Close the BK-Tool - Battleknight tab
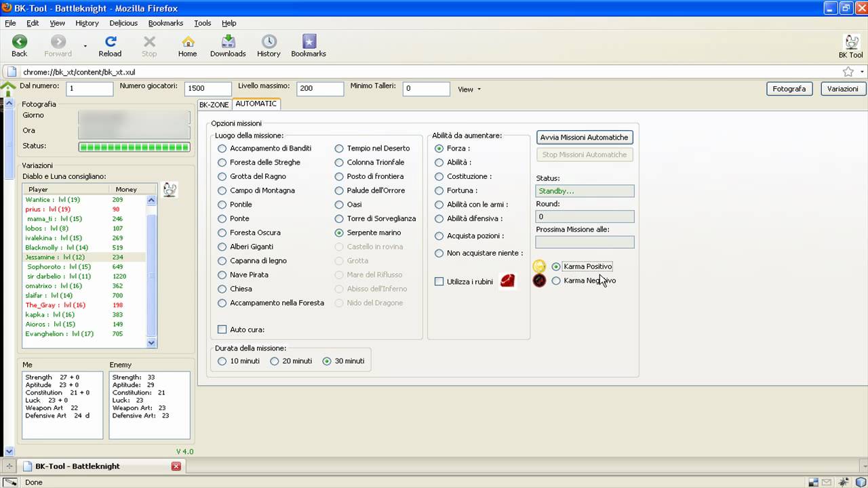Image resolution: width=868 pixels, height=488 pixels. coord(176,466)
